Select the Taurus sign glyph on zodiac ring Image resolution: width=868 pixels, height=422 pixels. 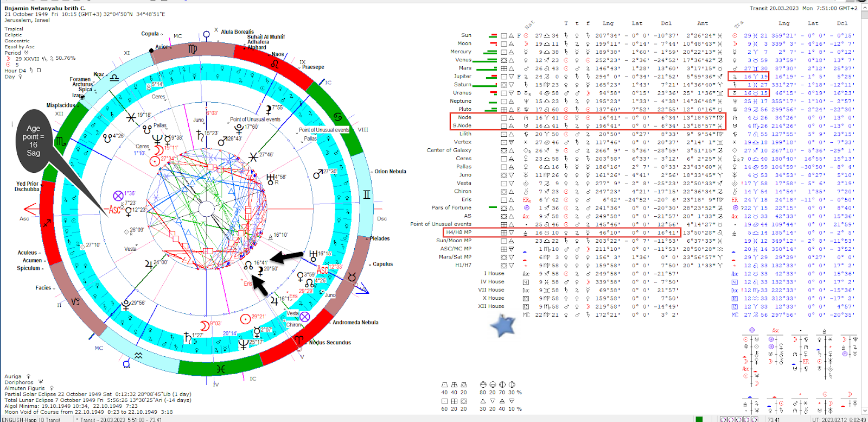pos(352,278)
